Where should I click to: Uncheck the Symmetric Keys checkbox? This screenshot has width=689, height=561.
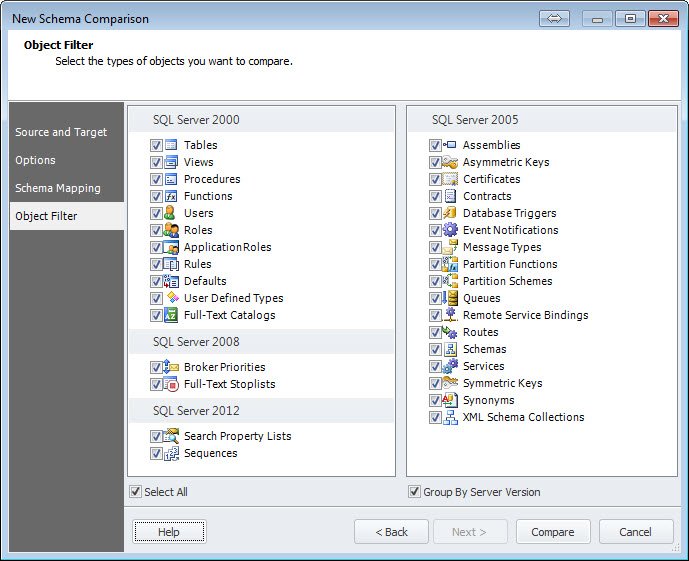[435, 384]
